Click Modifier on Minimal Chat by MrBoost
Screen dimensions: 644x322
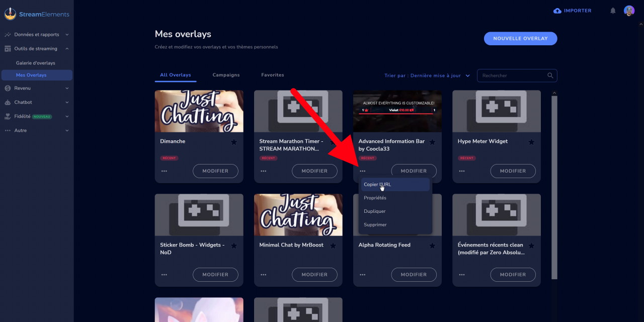(x=314, y=275)
